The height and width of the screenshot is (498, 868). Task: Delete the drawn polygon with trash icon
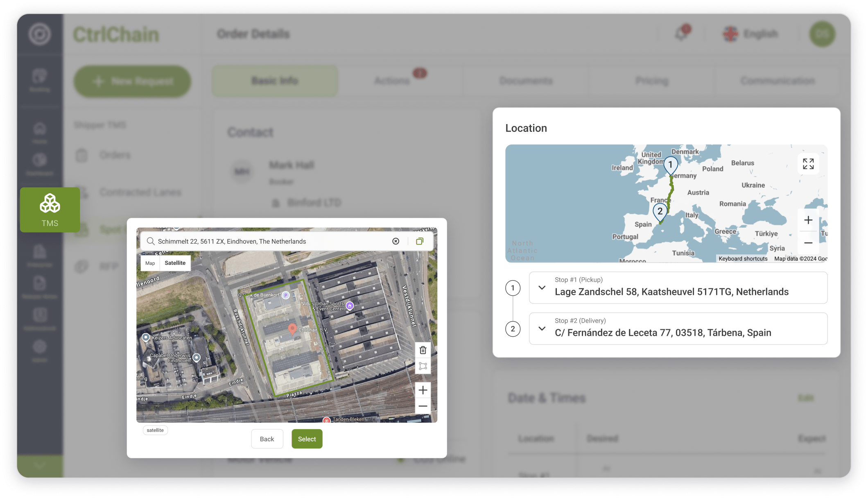423,350
